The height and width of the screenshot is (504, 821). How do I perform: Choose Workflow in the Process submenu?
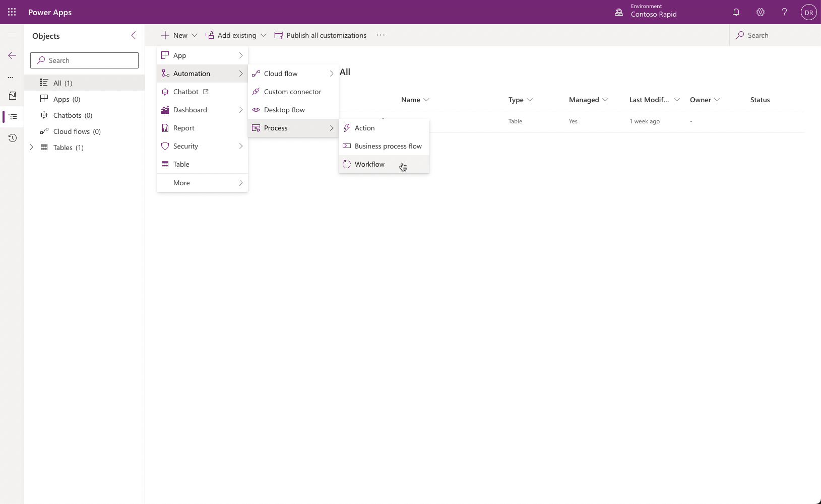pos(370,164)
